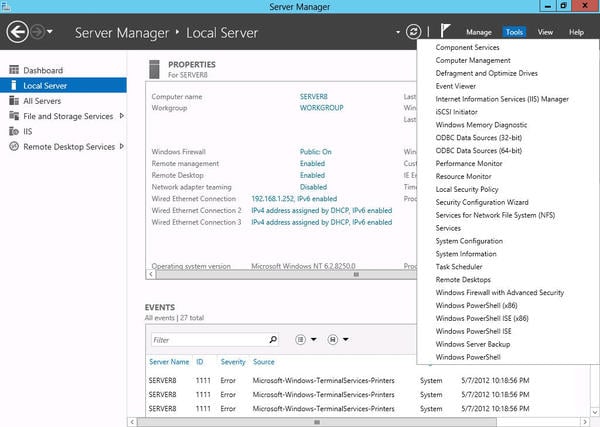The image size is (600, 427).
Task: Expand Remote Desktop Services arrow
Action: pyautogui.click(x=122, y=146)
